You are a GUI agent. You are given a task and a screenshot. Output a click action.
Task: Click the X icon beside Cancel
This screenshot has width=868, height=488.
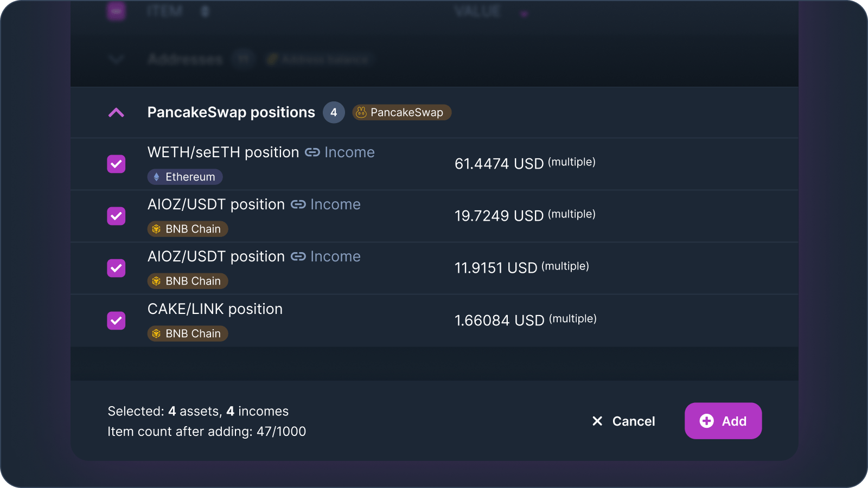597,421
